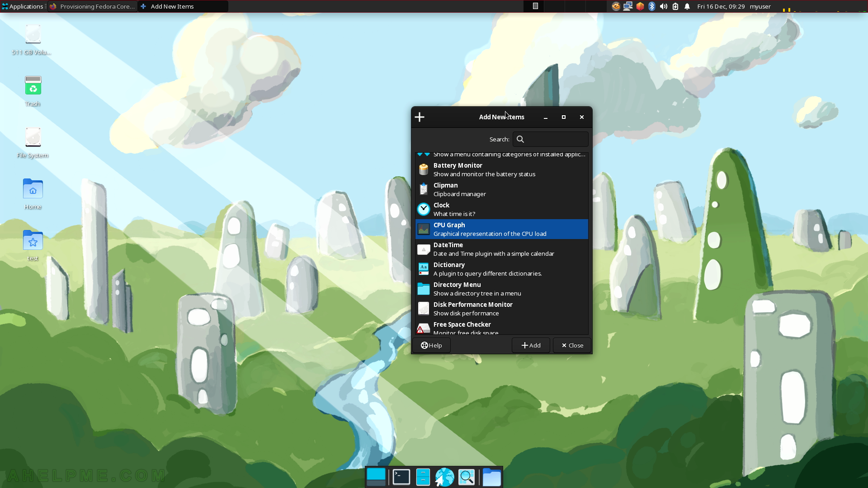Click the Add New Items taskbar button
The image size is (868, 488).
[183, 6]
